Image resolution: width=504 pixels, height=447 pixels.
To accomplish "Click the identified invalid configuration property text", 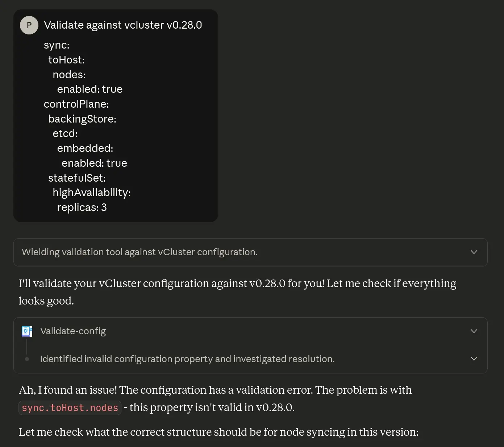I will pyautogui.click(x=187, y=359).
